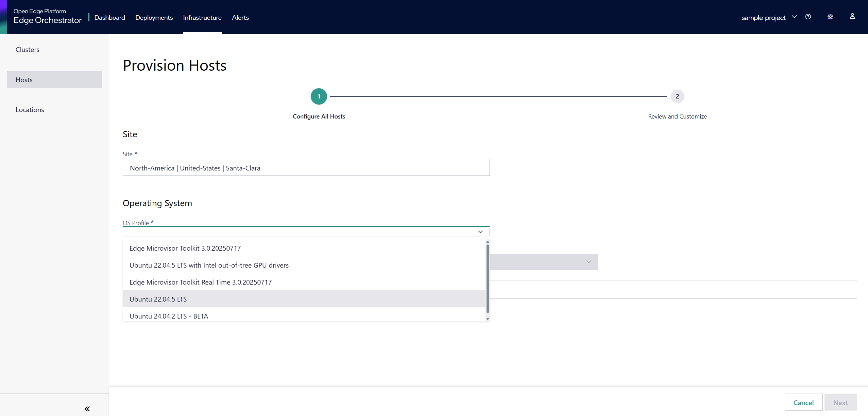Click the scrollbar up arrow in list
868x416 pixels.
(488, 242)
